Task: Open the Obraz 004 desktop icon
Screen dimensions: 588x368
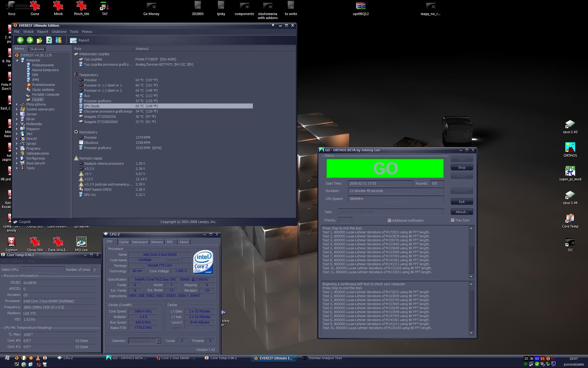Action: (35, 244)
